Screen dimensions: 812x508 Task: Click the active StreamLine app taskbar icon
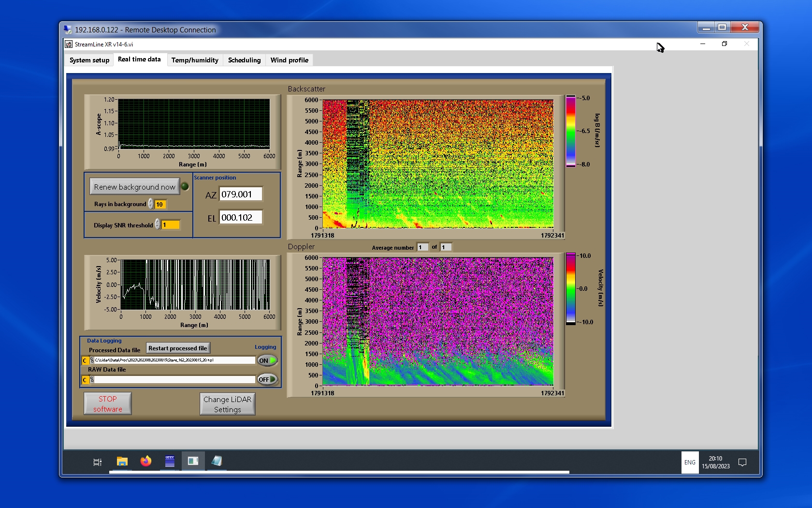click(193, 462)
